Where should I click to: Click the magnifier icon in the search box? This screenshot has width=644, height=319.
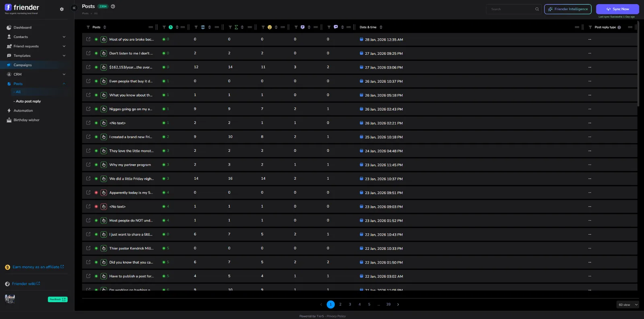(x=537, y=9)
